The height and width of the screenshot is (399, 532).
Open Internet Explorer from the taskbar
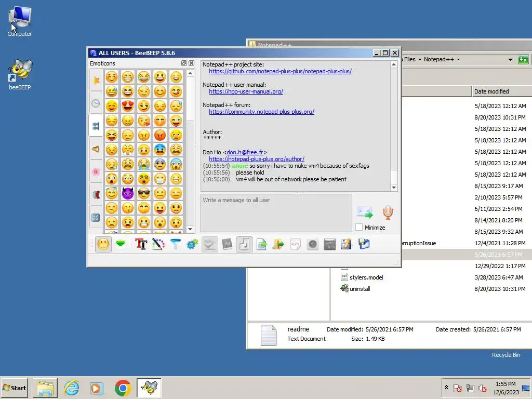coord(72,388)
